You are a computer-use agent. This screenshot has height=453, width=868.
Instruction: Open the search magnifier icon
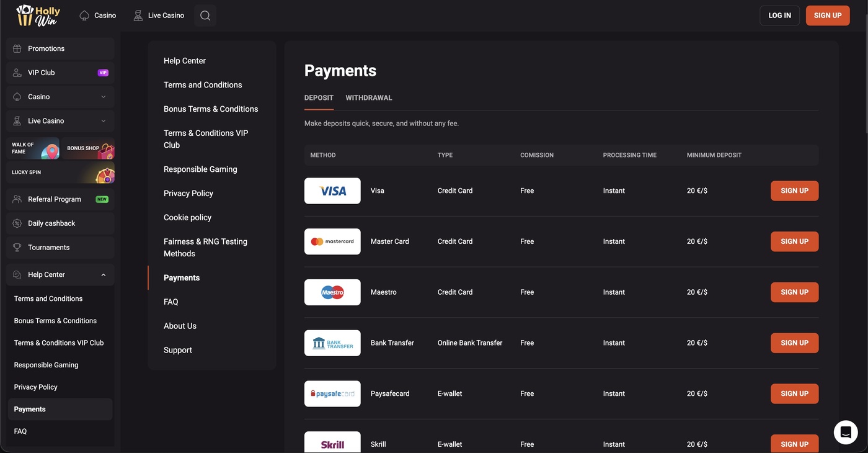205,16
